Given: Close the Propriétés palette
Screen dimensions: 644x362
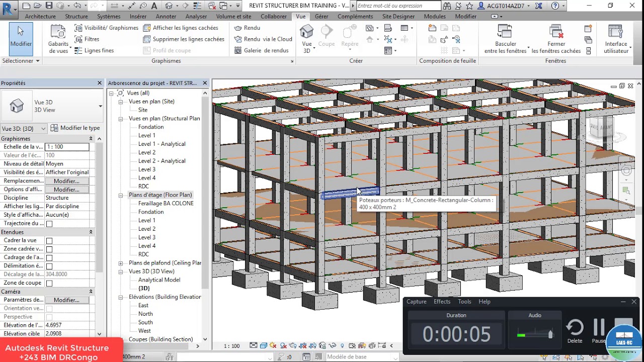Looking at the screenshot, I should click(x=99, y=83).
